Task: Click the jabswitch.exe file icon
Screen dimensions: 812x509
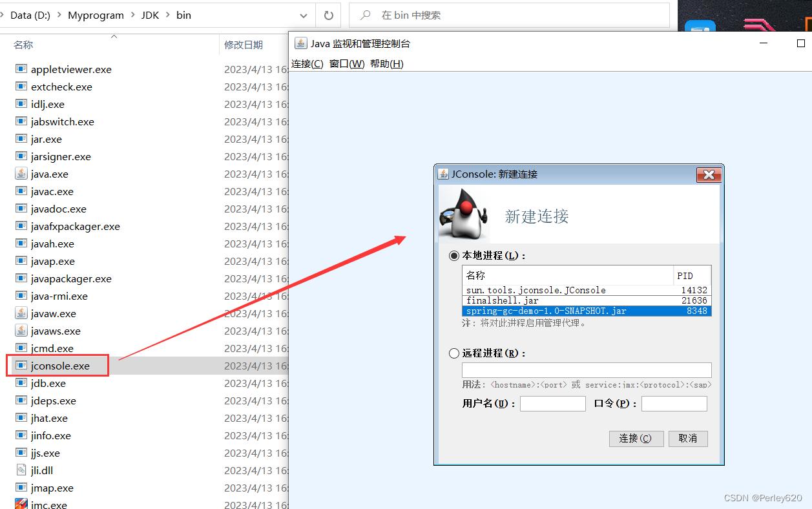Action: tap(21, 121)
